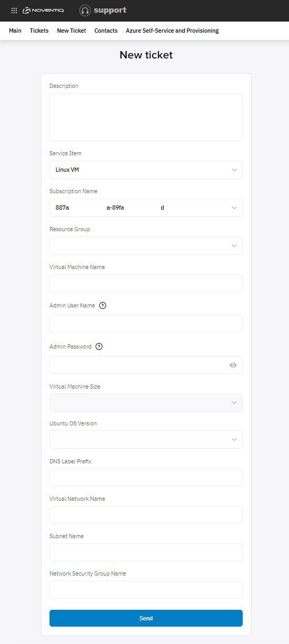The image size is (289, 644).
Task: Open Azure Self-Service and Provisioning
Action: 172,31
